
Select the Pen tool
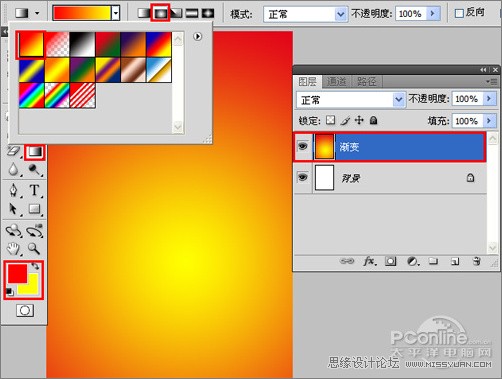13,190
